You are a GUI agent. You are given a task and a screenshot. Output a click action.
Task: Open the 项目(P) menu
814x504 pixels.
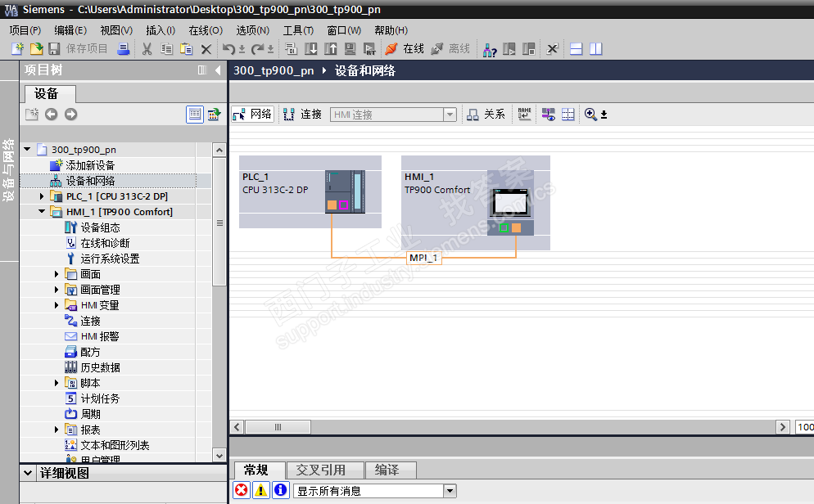(x=25, y=30)
